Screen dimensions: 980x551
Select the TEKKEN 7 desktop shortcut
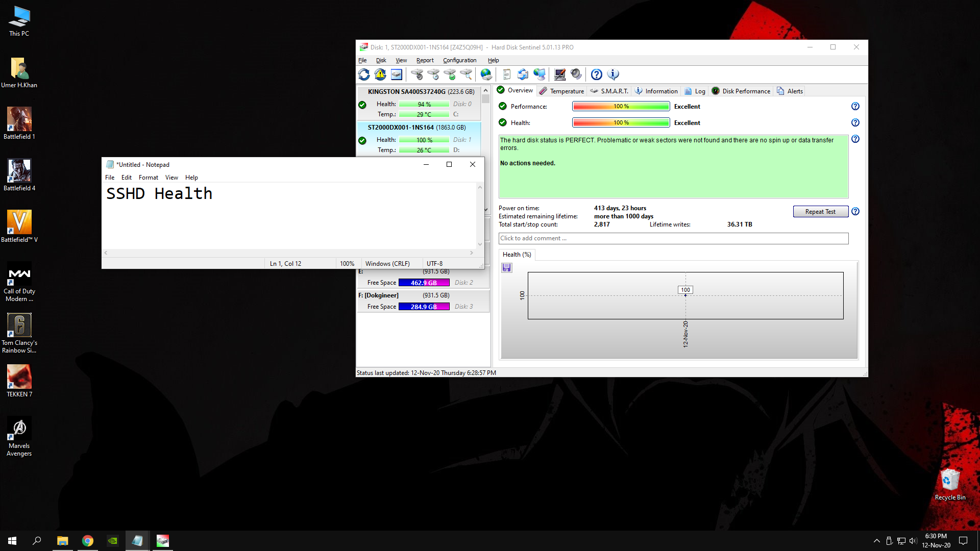tap(19, 381)
